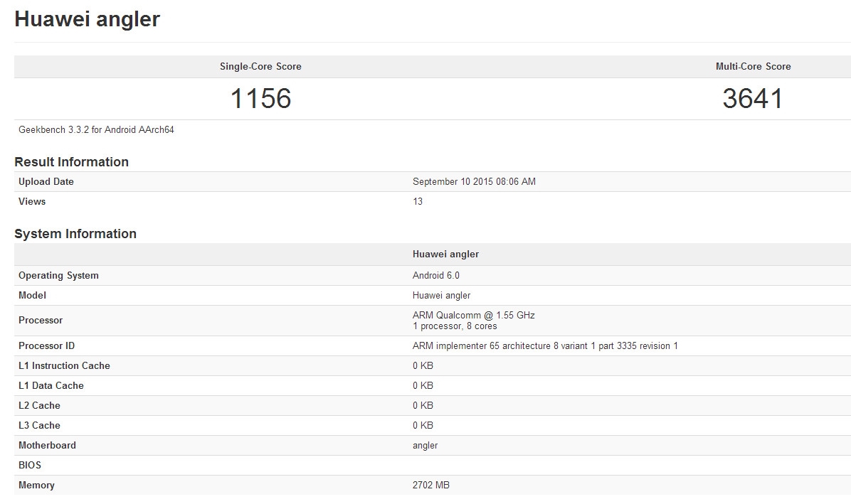Click the Processor ID value text
The height and width of the screenshot is (504, 851).
(x=545, y=346)
